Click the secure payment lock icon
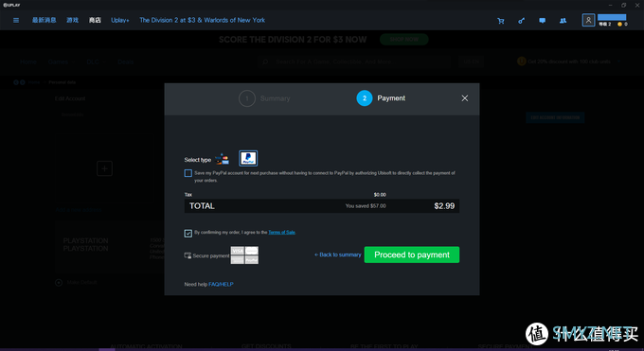The image size is (644, 351). coord(188,255)
